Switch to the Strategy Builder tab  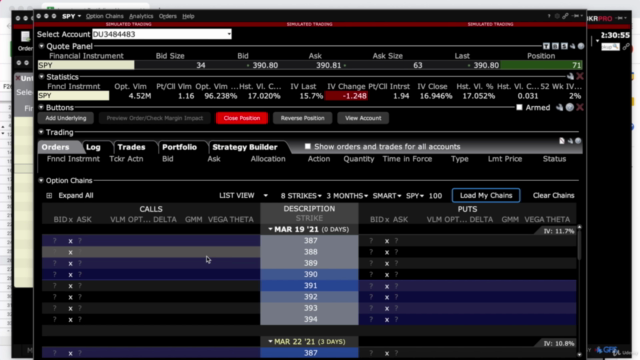click(245, 147)
